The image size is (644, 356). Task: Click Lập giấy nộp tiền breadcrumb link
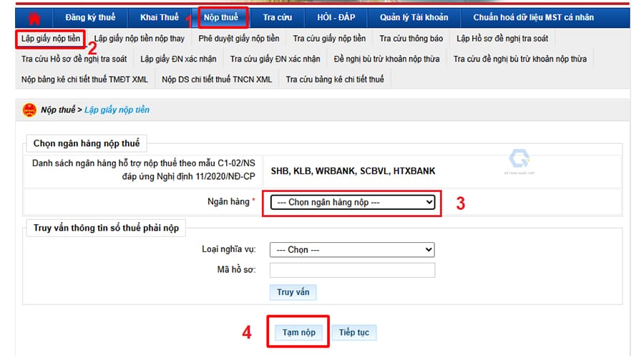(x=117, y=110)
